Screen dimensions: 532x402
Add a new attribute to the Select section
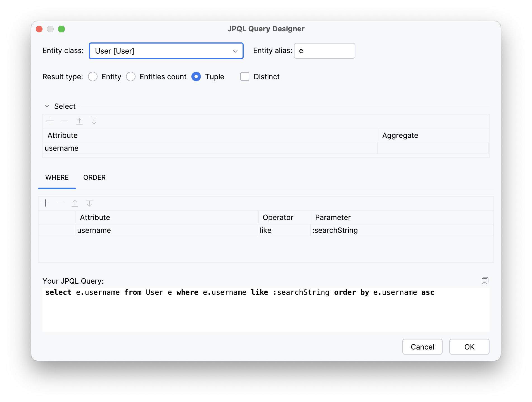(x=50, y=121)
